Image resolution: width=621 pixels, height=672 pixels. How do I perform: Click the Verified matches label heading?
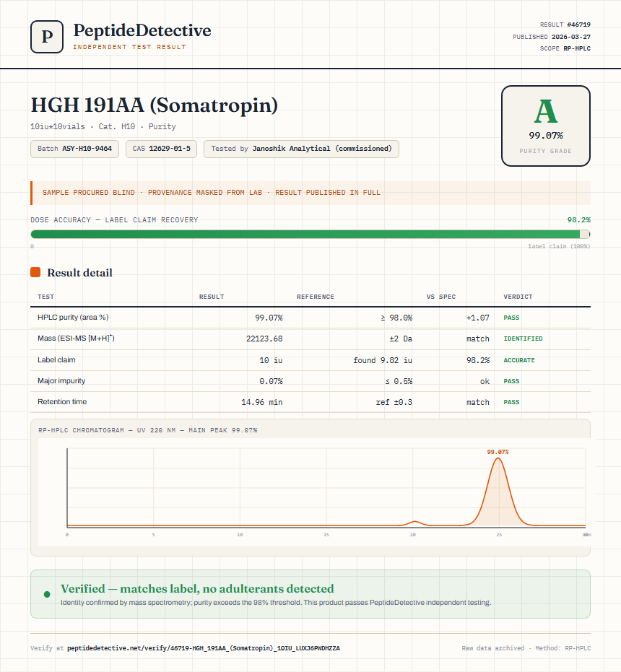197,588
